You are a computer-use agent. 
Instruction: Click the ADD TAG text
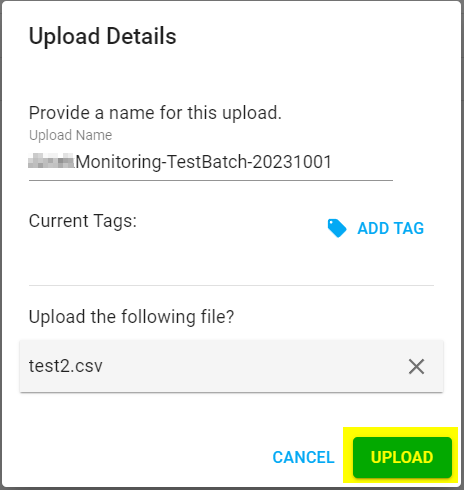[391, 229]
